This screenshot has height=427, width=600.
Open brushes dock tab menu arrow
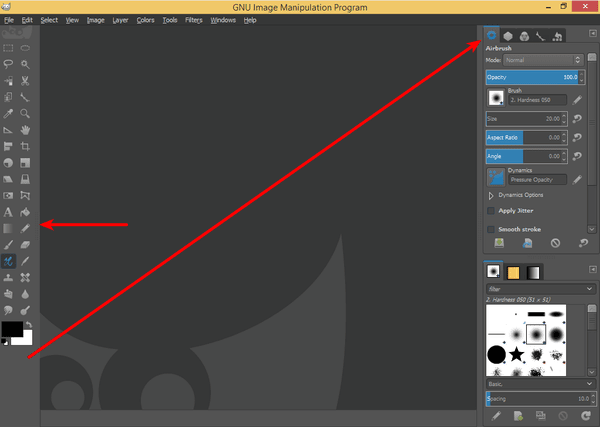point(593,269)
